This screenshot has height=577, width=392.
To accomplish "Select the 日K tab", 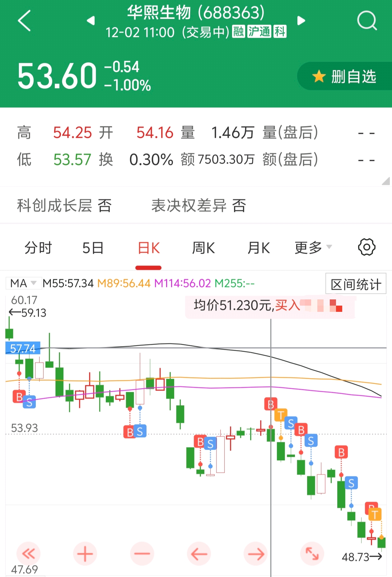I will (148, 248).
